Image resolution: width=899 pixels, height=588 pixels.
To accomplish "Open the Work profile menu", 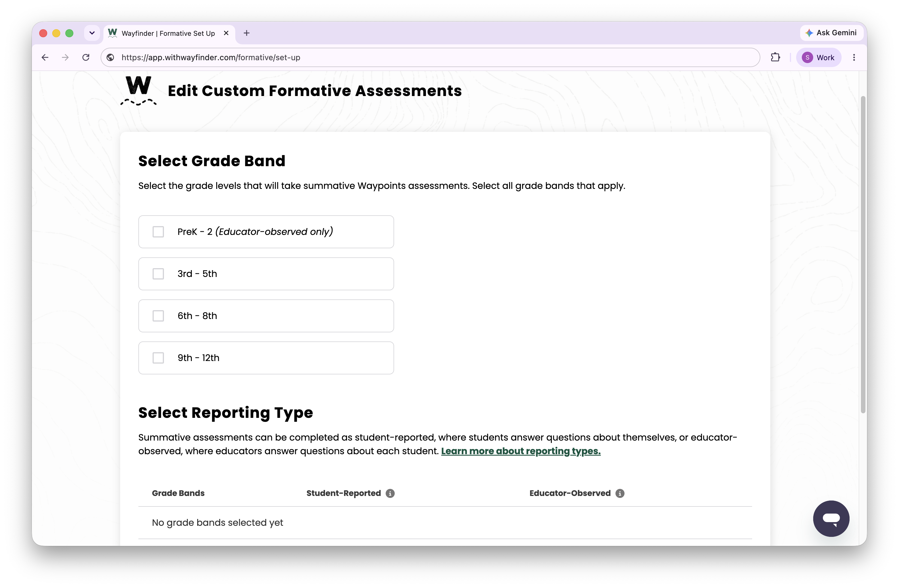I will tap(819, 57).
